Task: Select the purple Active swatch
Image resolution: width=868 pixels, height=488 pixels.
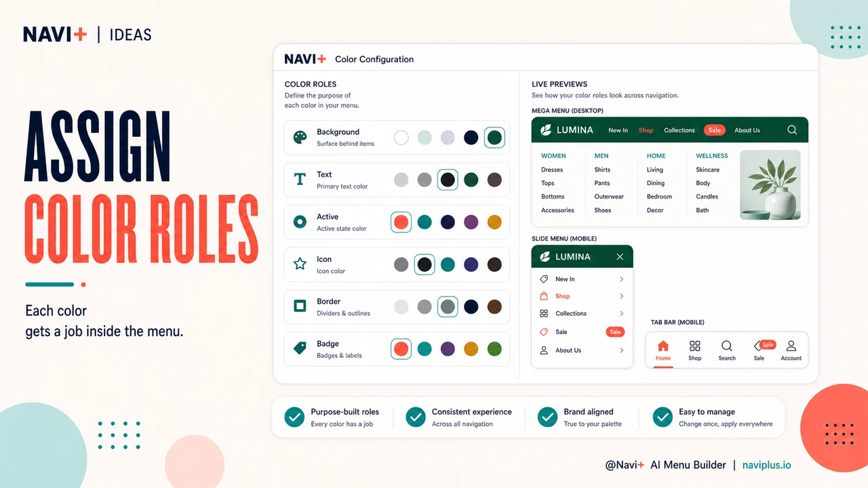Action: [x=471, y=222]
